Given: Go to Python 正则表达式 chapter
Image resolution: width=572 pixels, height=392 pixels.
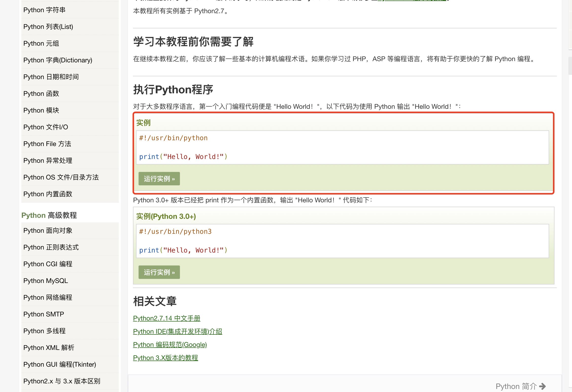Looking at the screenshot, I should [51, 247].
